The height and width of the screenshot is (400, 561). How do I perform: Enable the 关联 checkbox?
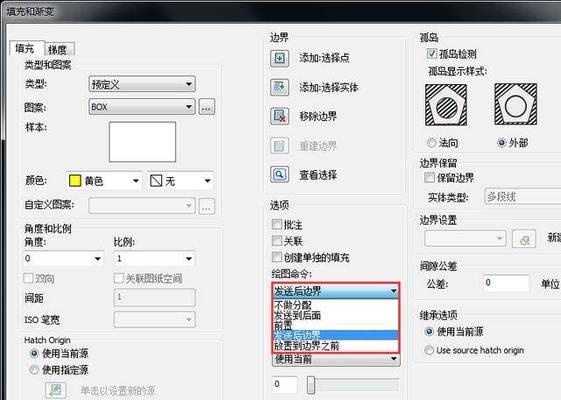pyautogui.click(x=277, y=240)
